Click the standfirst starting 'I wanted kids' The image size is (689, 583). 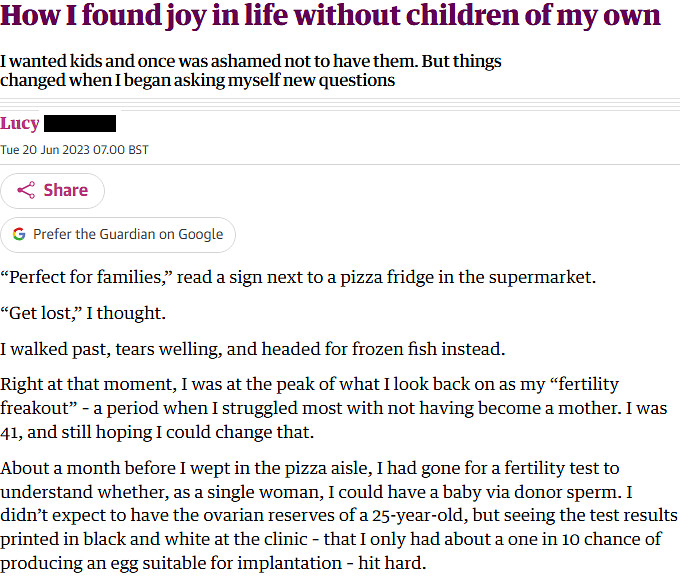250,70
